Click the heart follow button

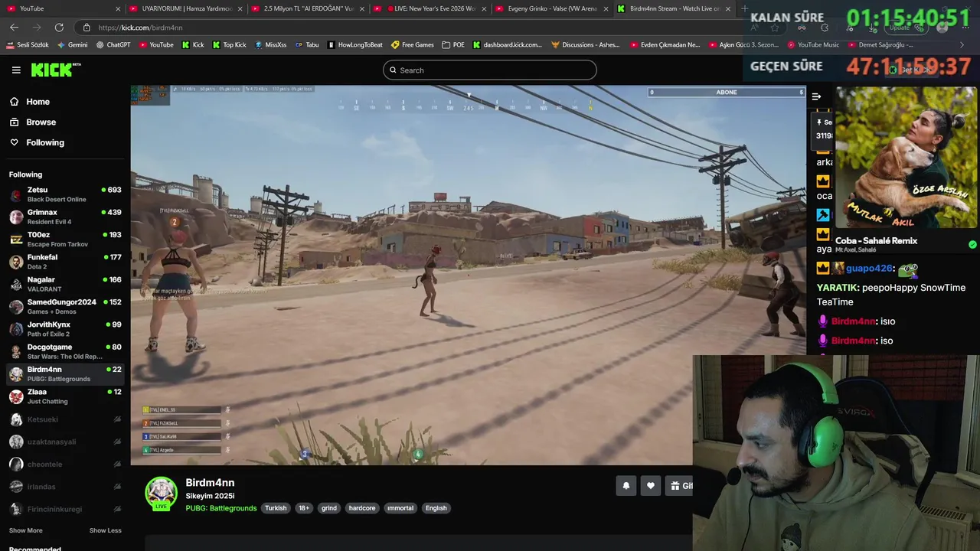coord(651,485)
